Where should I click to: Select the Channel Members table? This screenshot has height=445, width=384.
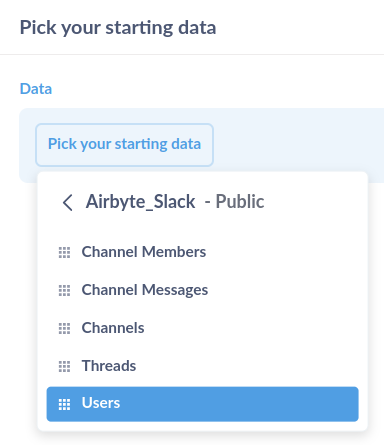[x=202, y=252]
